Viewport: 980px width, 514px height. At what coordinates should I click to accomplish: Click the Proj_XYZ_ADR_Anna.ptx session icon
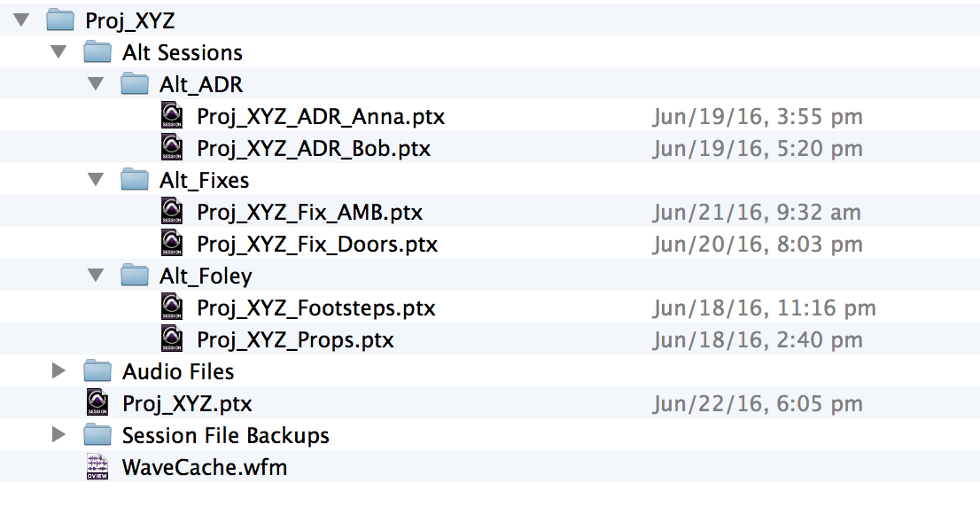(x=173, y=116)
